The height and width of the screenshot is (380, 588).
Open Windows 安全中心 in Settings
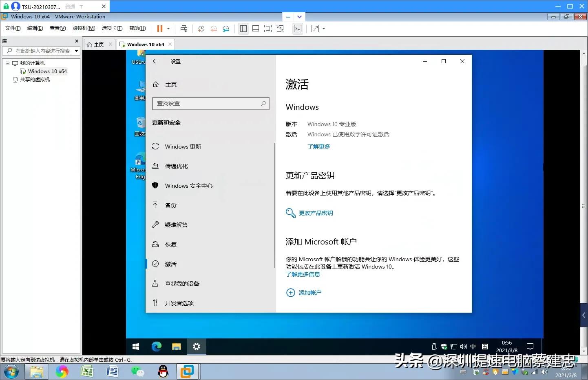click(x=188, y=186)
